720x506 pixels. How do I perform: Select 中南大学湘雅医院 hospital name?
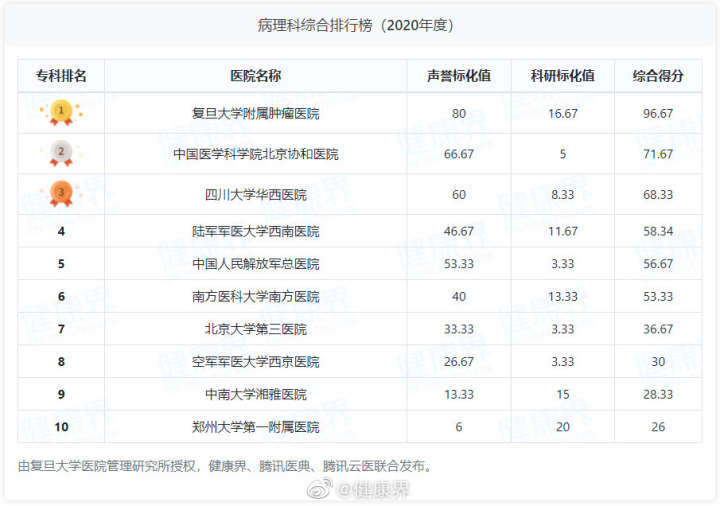pos(255,394)
